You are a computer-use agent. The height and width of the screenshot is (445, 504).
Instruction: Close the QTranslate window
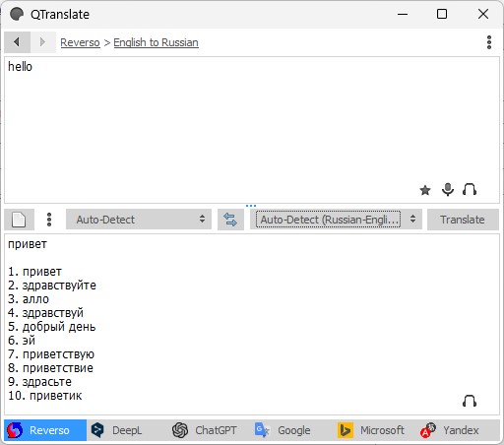pos(483,14)
